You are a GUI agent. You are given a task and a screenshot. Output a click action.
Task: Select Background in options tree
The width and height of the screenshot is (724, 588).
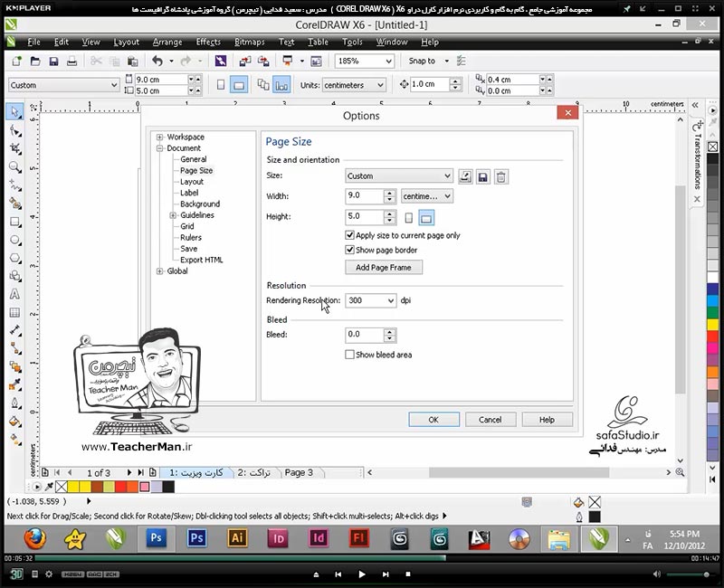coord(200,204)
